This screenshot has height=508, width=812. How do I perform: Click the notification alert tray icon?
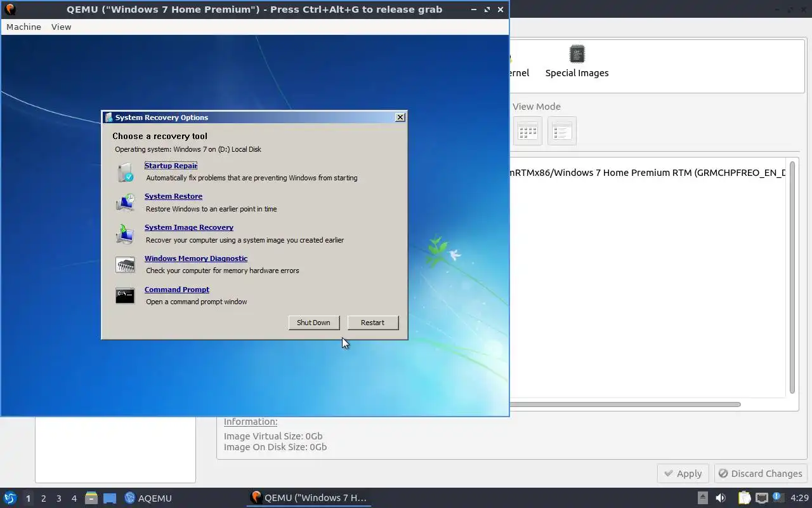pyautogui.click(x=778, y=498)
